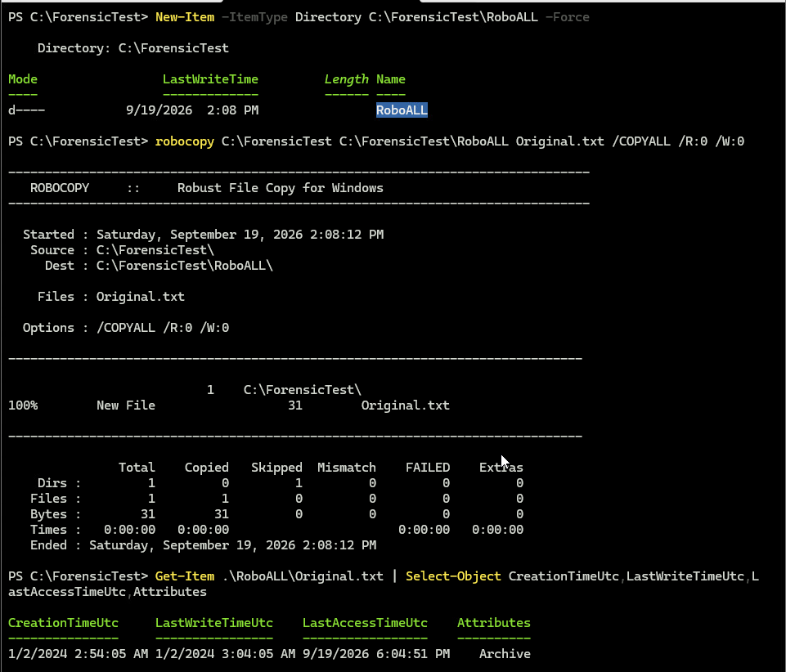Click the 'New File' status text

coord(126,405)
